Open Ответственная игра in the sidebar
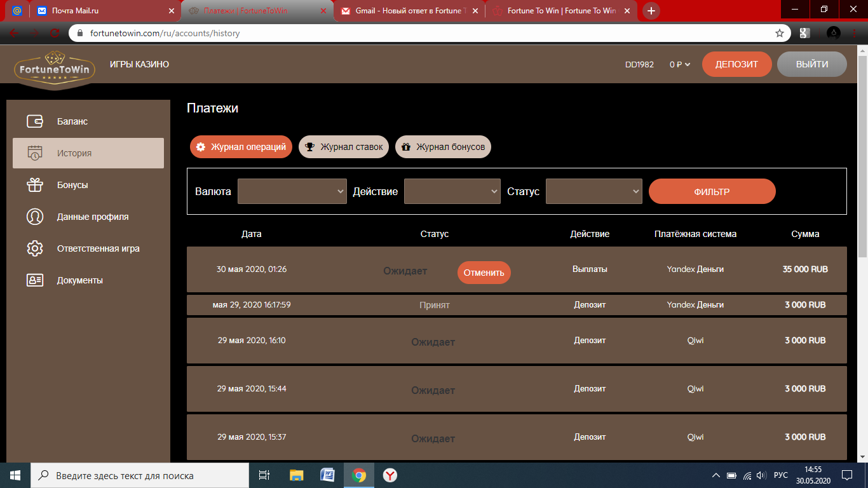The height and width of the screenshot is (488, 868). pos(88,248)
